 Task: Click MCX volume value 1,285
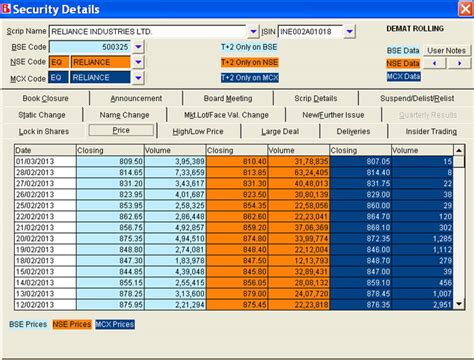click(422, 238)
